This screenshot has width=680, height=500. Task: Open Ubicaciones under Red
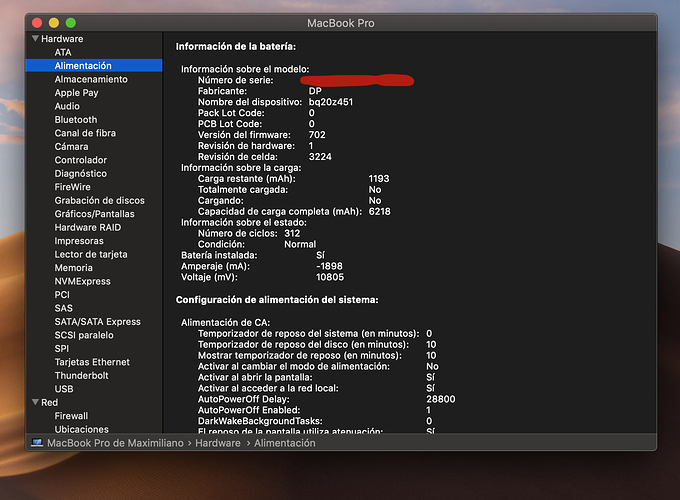(82, 428)
